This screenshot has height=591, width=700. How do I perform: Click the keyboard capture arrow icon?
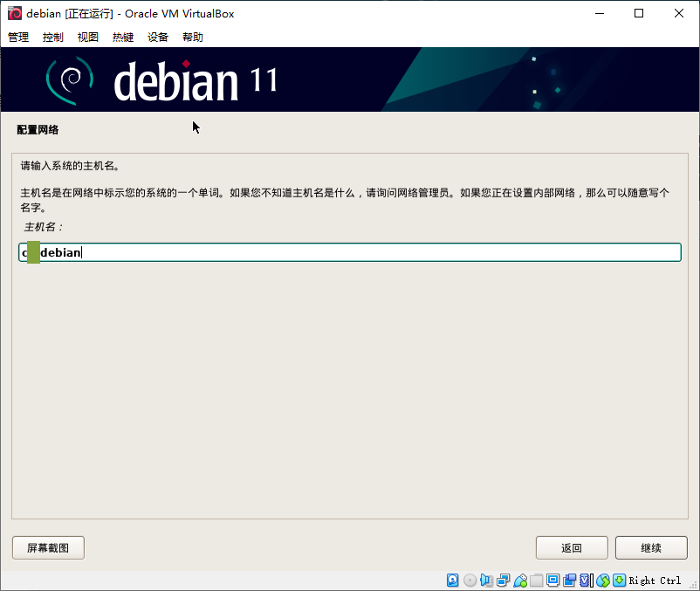point(619,581)
